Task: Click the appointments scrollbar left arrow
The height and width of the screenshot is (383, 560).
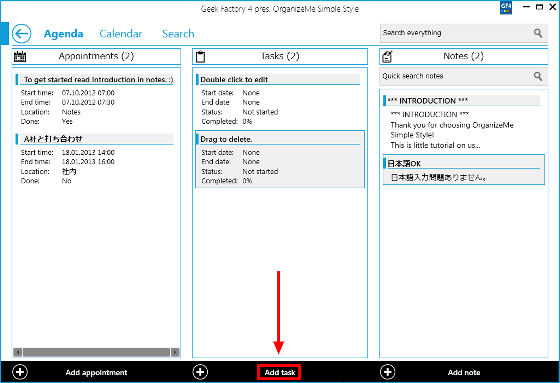Action: (18, 352)
